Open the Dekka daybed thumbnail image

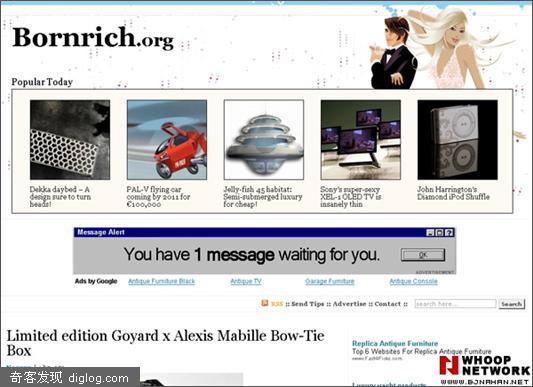pyautogui.click(x=70, y=140)
